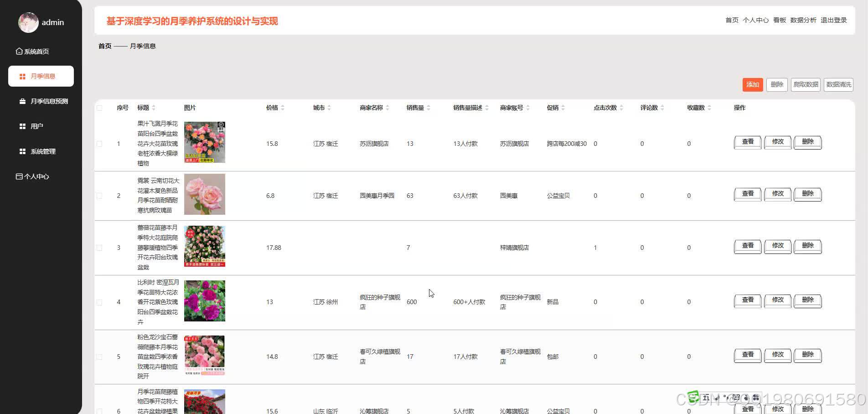Click the admin avatar image

pos(28,22)
